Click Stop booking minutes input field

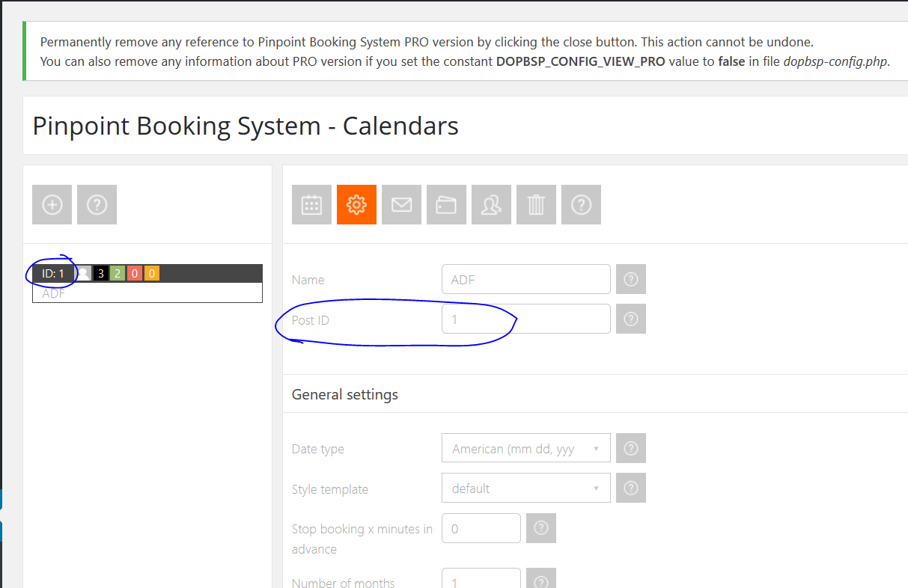coord(481,528)
